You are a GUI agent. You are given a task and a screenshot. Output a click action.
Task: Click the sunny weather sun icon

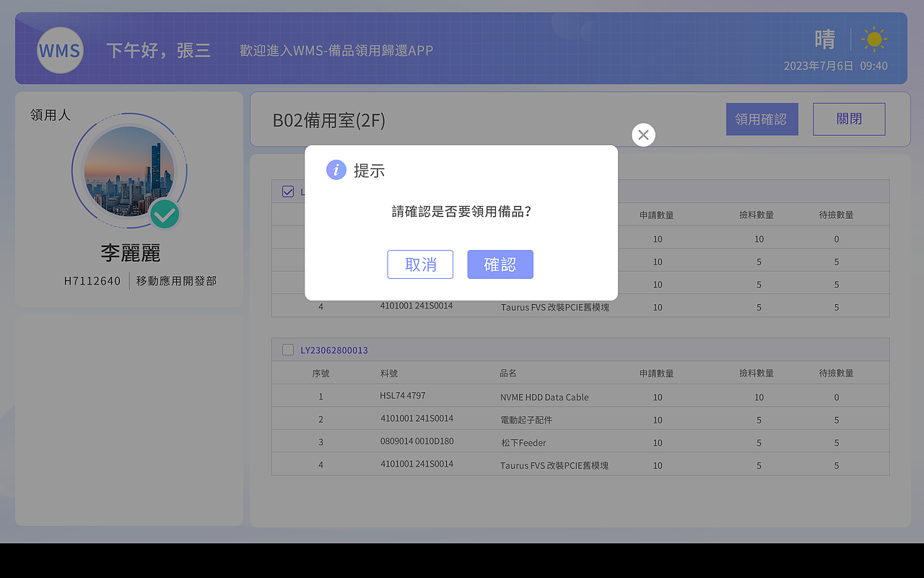(874, 39)
